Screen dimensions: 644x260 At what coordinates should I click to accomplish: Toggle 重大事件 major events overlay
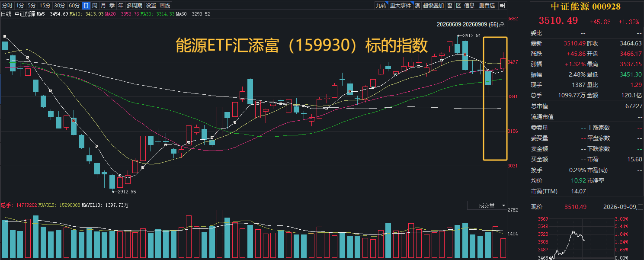tap(400, 6)
